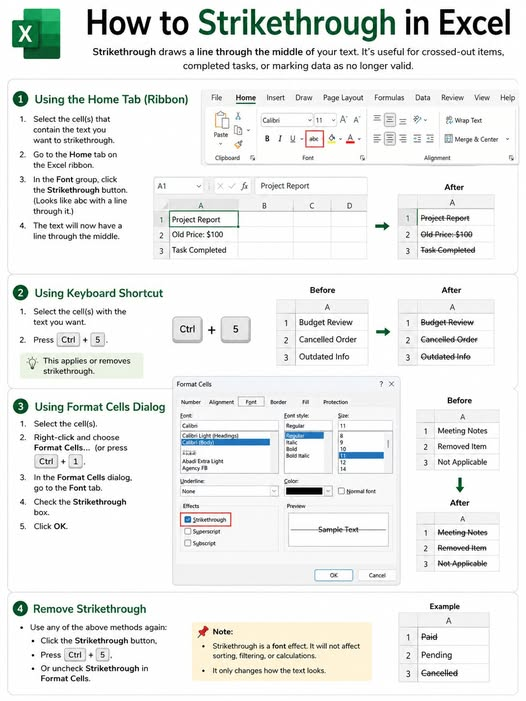Click the Merge & Center button
Viewport: 526px width, 701px height.
click(x=471, y=139)
